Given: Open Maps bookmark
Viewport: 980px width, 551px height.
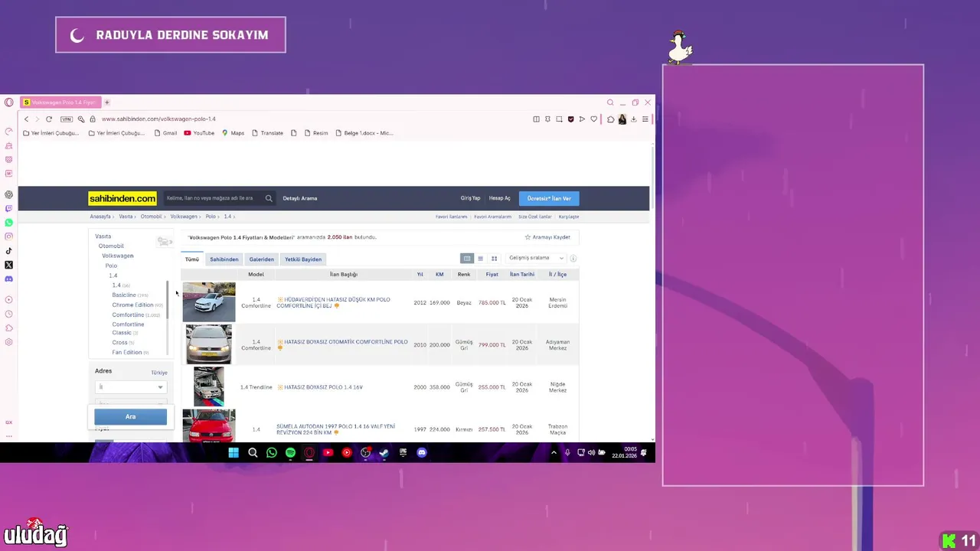Looking at the screenshot, I should pyautogui.click(x=233, y=133).
